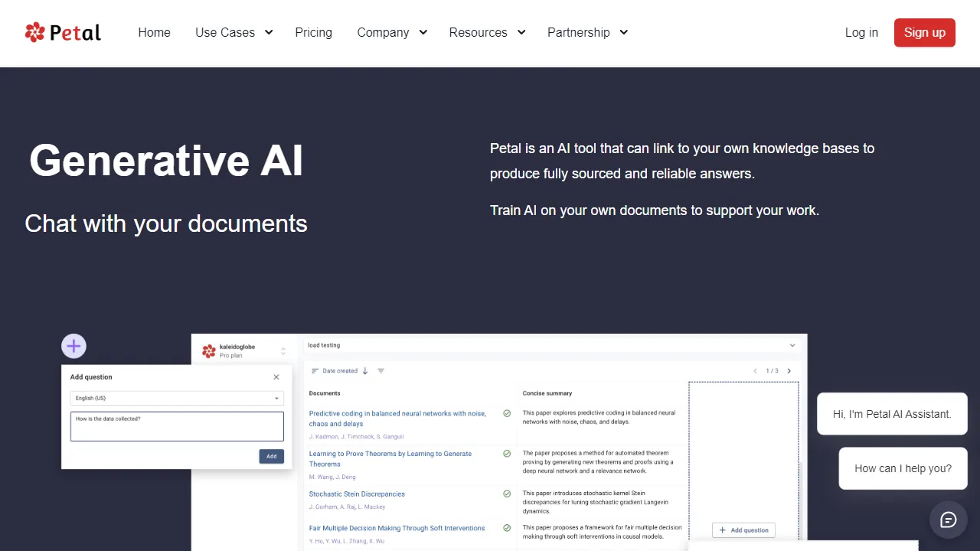Click green check for Learning to Prove Theorems
The height and width of the screenshot is (551, 980).
[x=507, y=454]
